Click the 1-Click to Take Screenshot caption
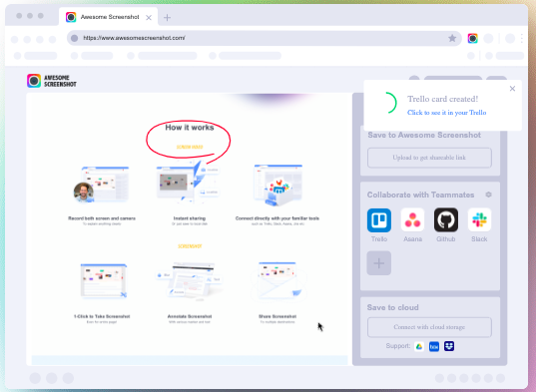This screenshot has width=536, height=392. click(102, 316)
